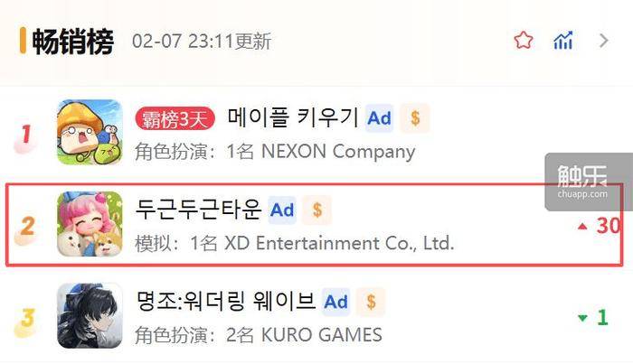
Task: Click the Ad badge next to 메이플 키우기
Action: click(x=379, y=118)
